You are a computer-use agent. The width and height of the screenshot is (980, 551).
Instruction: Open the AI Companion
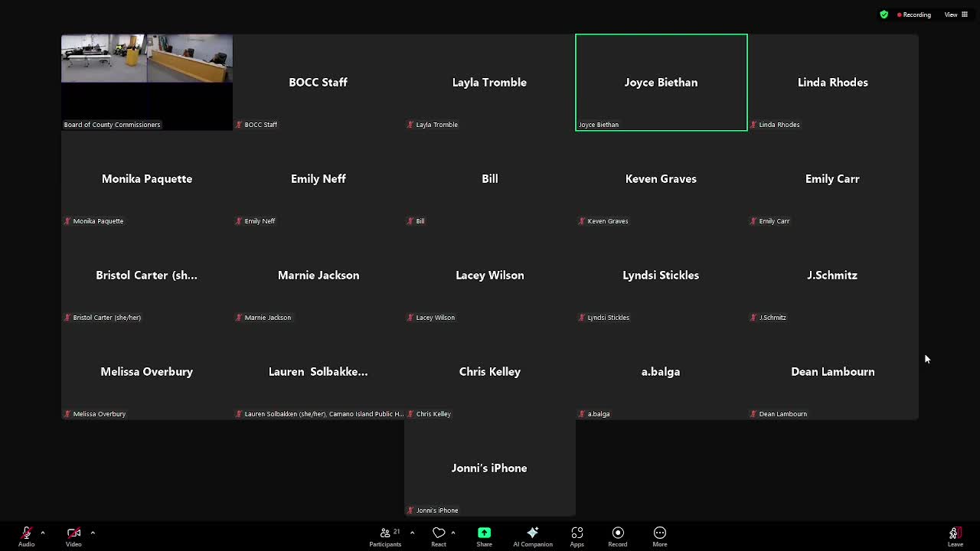533,536
